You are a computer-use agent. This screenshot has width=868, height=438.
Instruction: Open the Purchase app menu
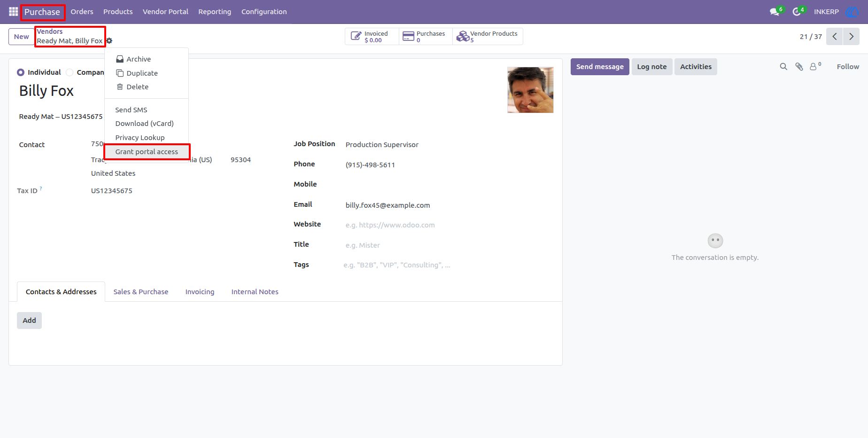[42, 12]
